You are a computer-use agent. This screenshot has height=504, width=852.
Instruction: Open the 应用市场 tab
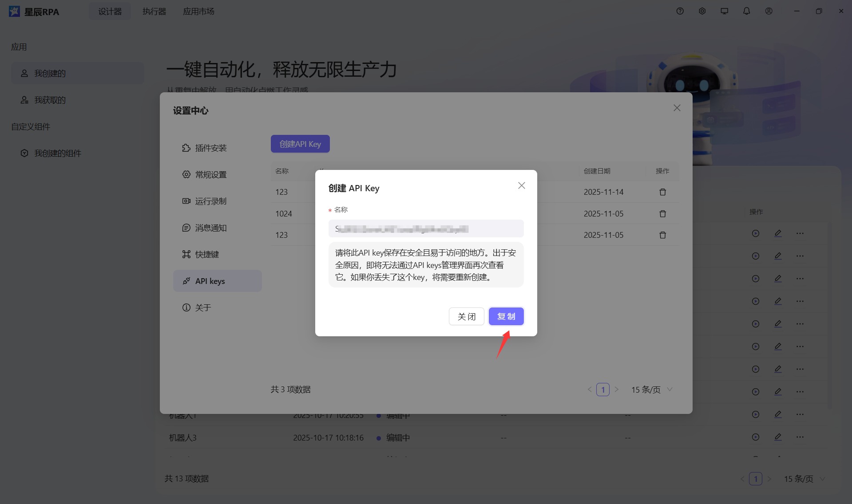(x=198, y=11)
